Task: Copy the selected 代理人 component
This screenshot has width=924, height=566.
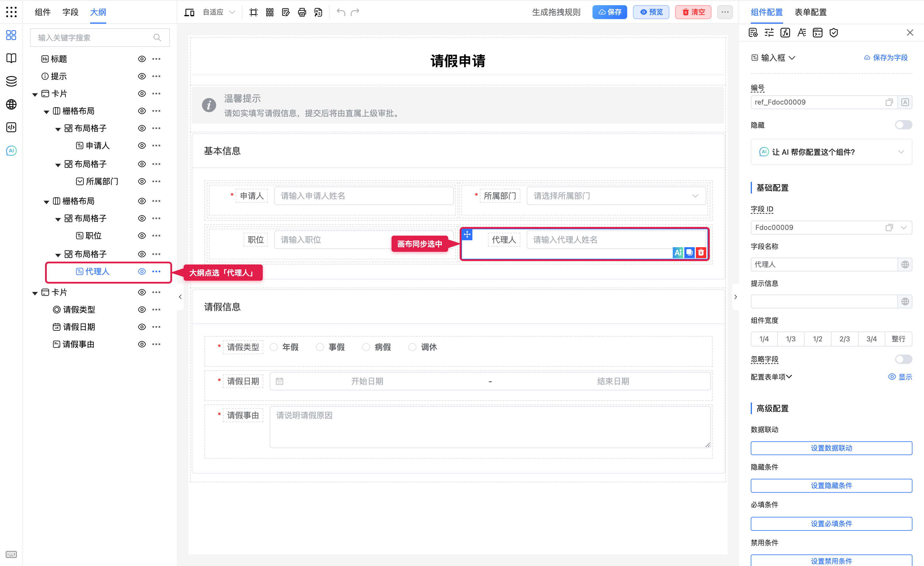Action: tap(690, 252)
